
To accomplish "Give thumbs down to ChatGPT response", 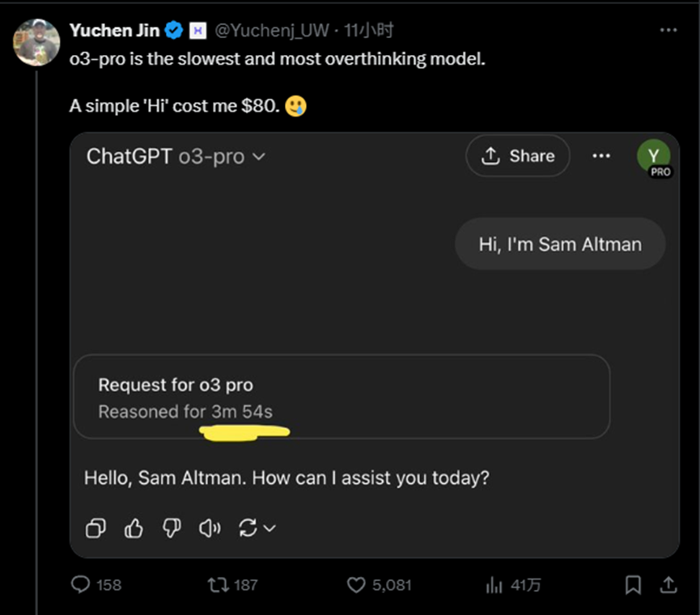I will pos(171,528).
